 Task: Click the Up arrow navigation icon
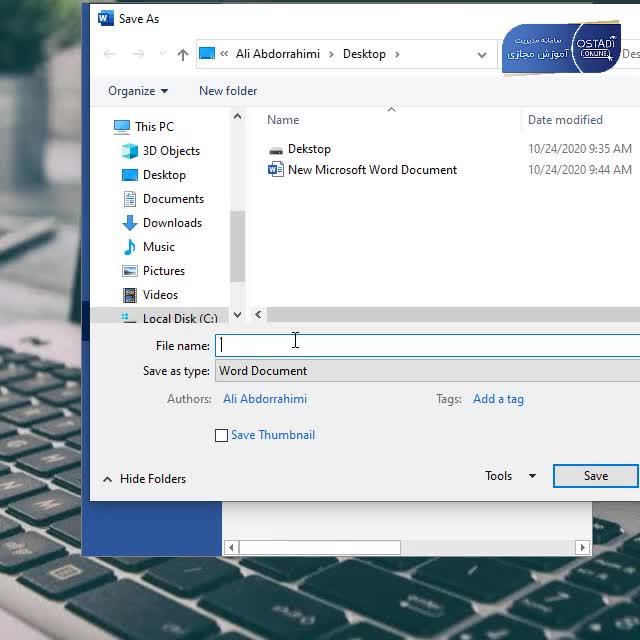[182, 55]
